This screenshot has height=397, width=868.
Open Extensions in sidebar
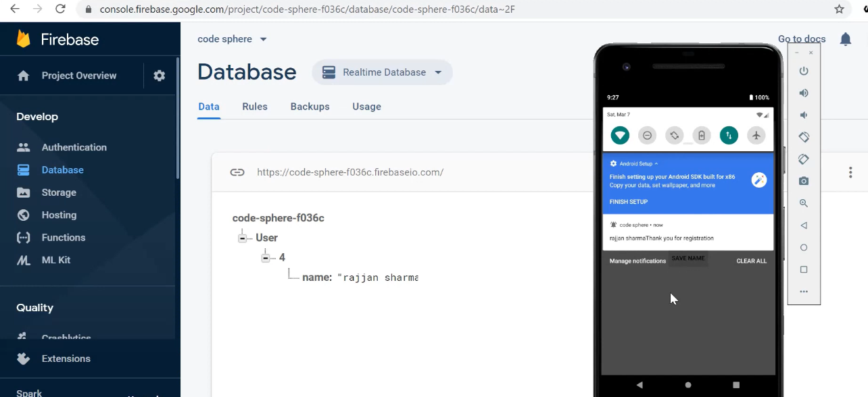tap(66, 359)
